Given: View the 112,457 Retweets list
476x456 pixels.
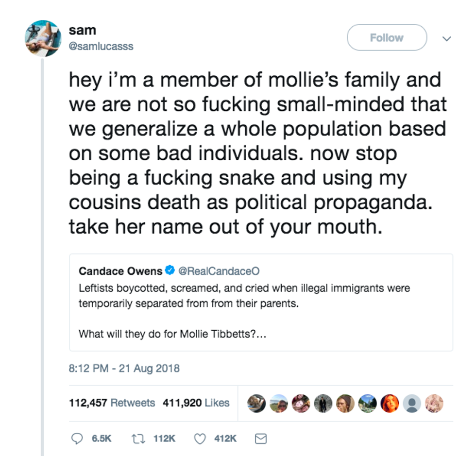Looking at the screenshot, I should click(112, 403).
